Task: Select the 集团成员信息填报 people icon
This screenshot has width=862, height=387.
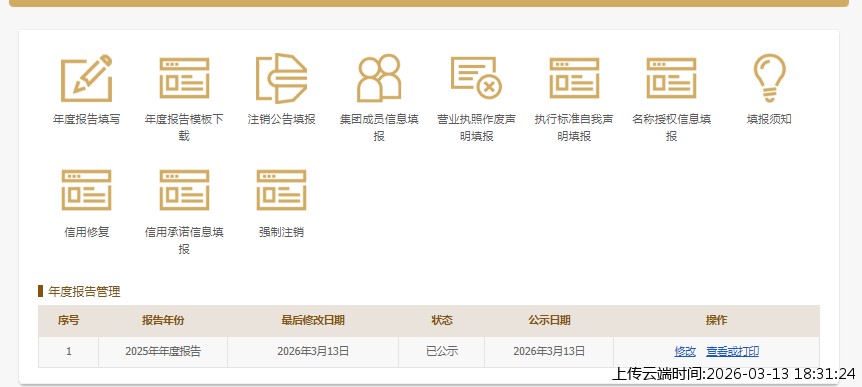Action: coord(379,78)
